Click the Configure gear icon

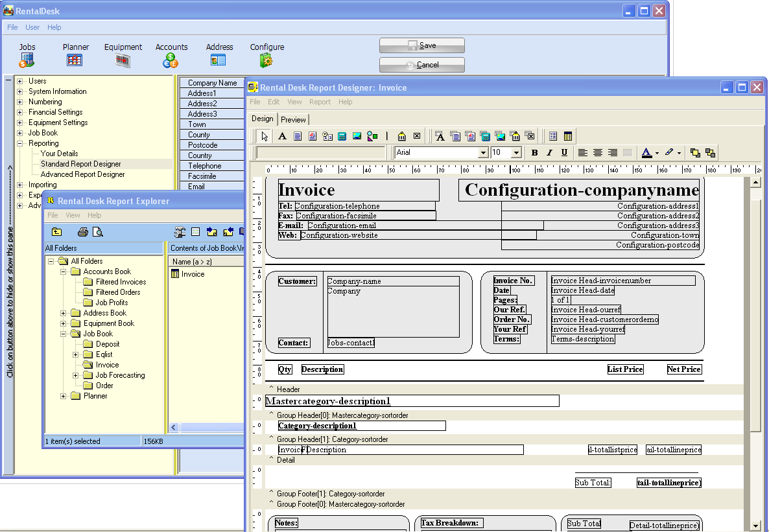[266, 60]
